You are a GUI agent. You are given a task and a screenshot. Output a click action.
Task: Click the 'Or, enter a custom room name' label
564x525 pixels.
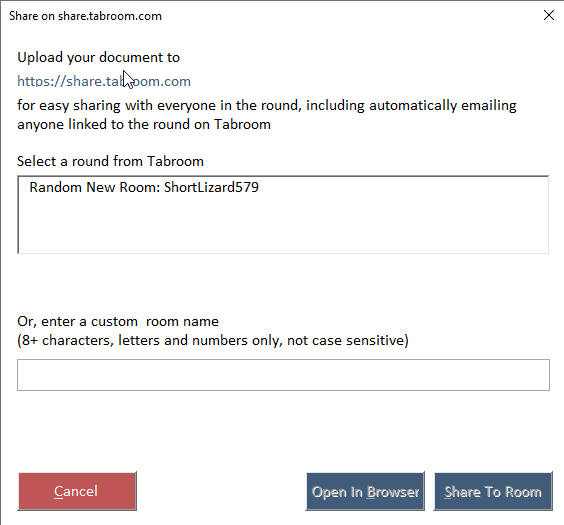[118, 321]
